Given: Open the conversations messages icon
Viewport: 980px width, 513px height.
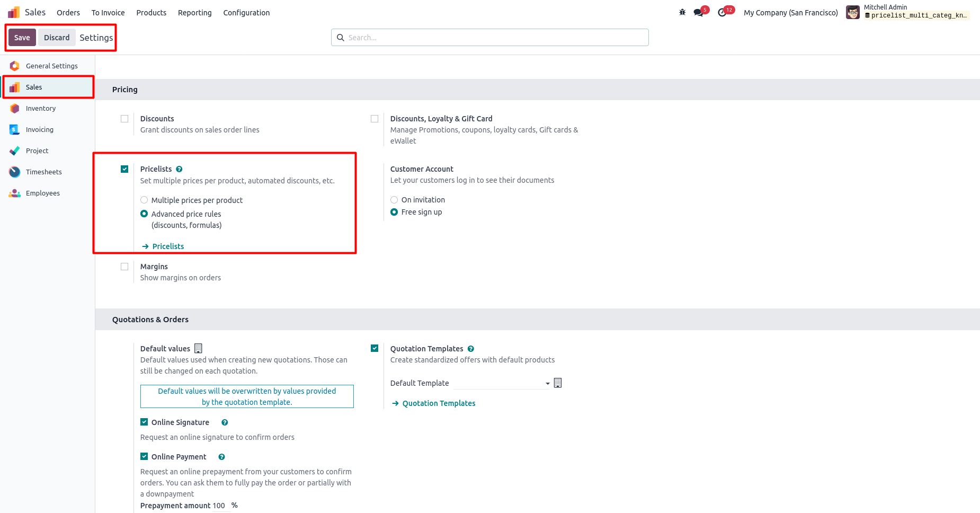Looking at the screenshot, I should point(699,12).
